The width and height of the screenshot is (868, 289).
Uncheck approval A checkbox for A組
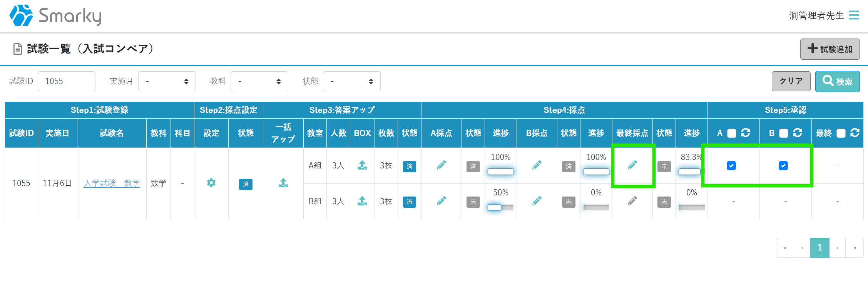pos(731,166)
